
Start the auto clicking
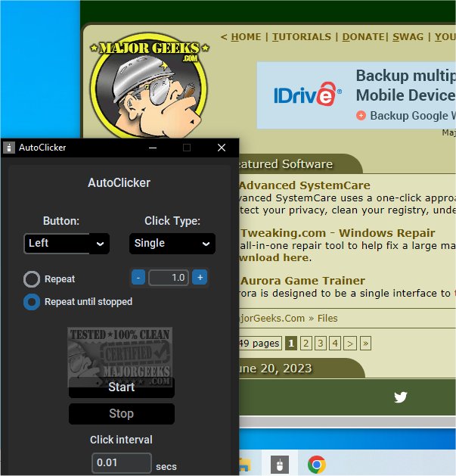click(121, 387)
